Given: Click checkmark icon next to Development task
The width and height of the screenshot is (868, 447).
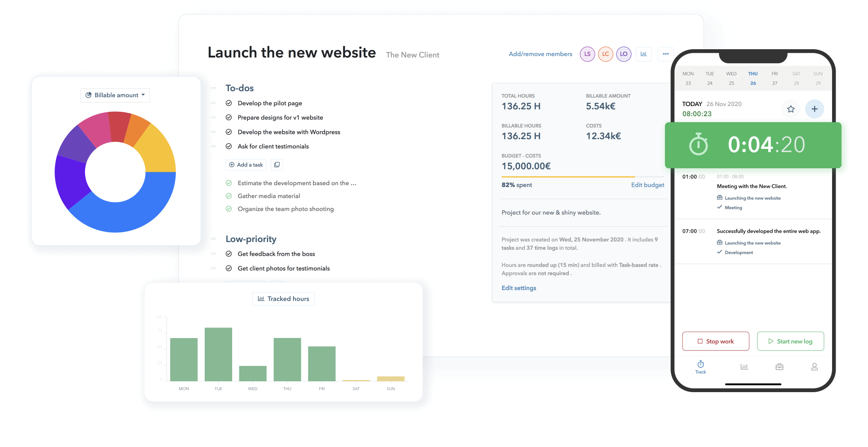Looking at the screenshot, I should (719, 252).
